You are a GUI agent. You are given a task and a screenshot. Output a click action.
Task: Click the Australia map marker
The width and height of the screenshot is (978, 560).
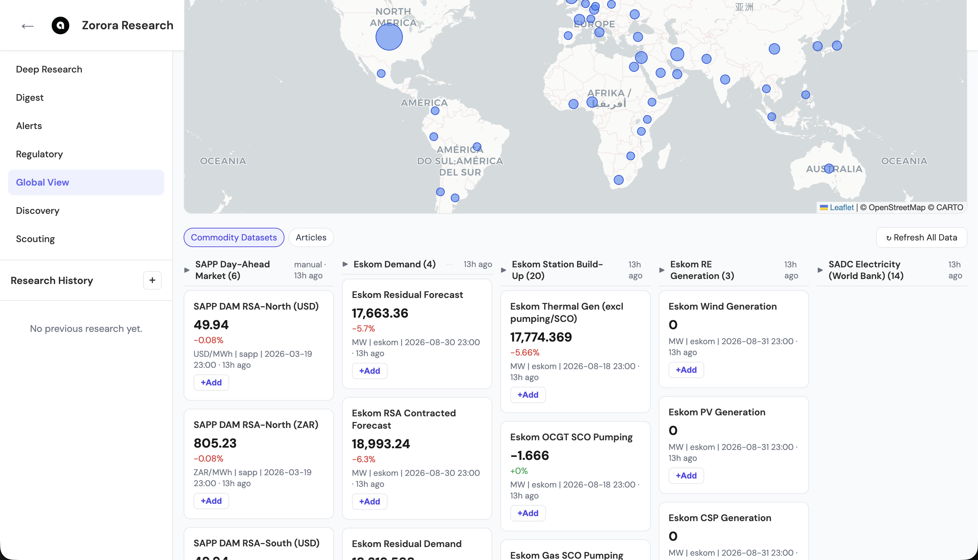(829, 169)
